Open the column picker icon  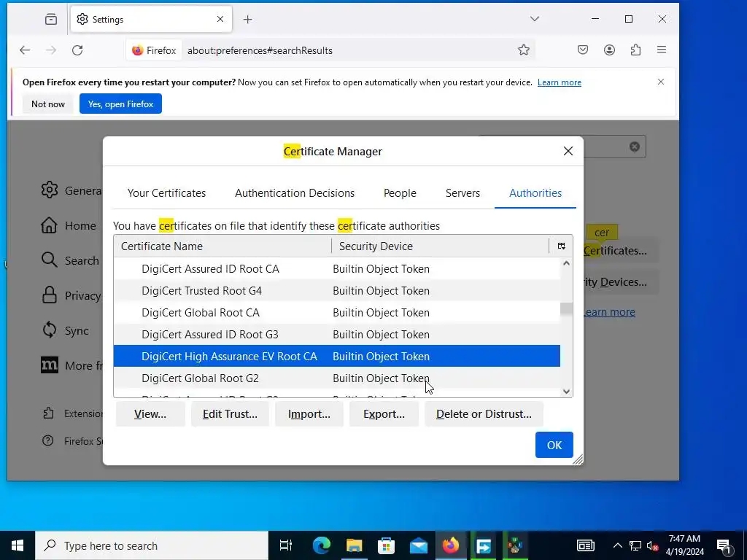pos(561,246)
